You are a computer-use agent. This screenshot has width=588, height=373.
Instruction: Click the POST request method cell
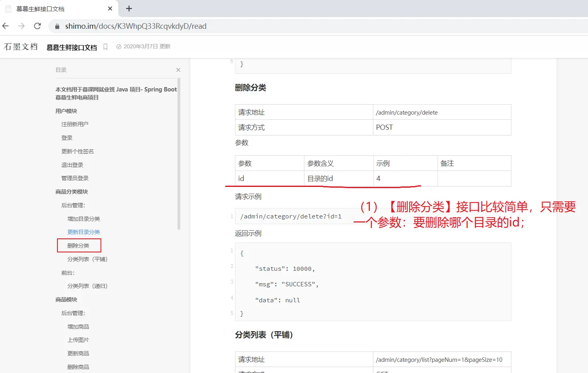click(x=442, y=127)
